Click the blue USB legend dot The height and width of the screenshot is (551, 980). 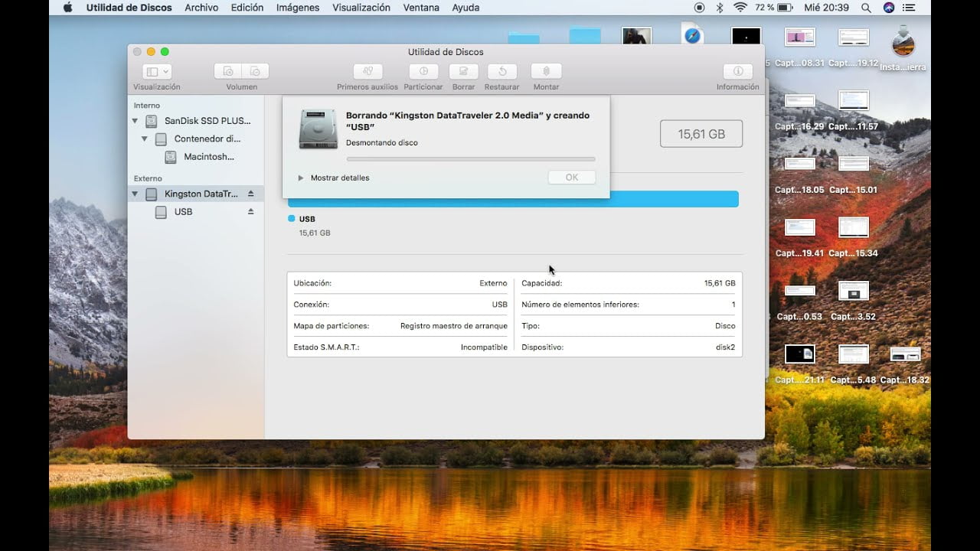pyautogui.click(x=291, y=219)
